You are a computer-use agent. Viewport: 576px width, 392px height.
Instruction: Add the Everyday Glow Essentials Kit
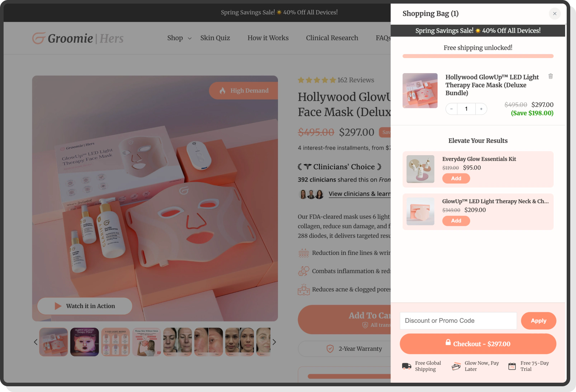coord(456,178)
